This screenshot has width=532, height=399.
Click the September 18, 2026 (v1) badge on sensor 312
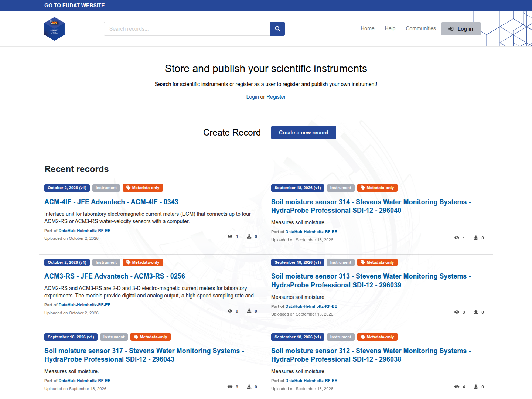298,337
